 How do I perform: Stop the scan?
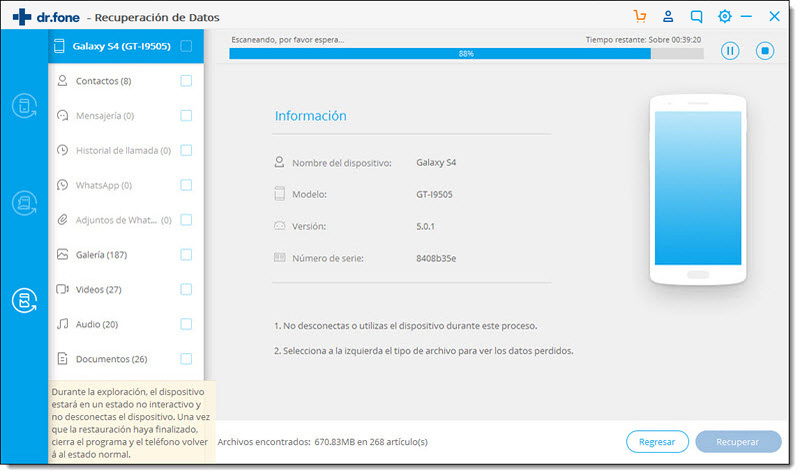[x=765, y=51]
